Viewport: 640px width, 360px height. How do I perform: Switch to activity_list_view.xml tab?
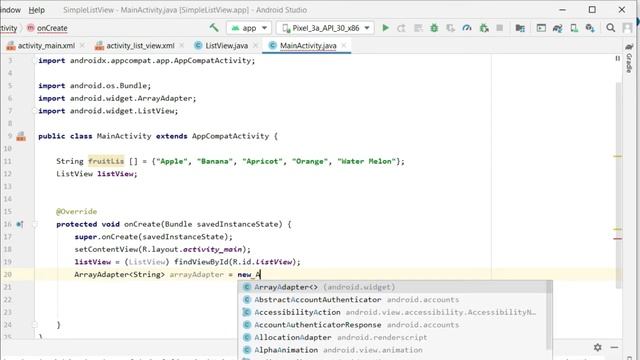click(x=140, y=46)
